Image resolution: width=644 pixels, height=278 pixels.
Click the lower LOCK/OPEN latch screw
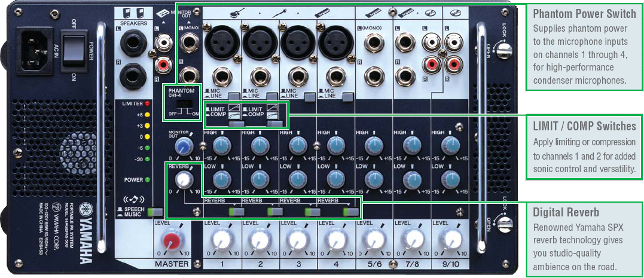coord(505,224)
